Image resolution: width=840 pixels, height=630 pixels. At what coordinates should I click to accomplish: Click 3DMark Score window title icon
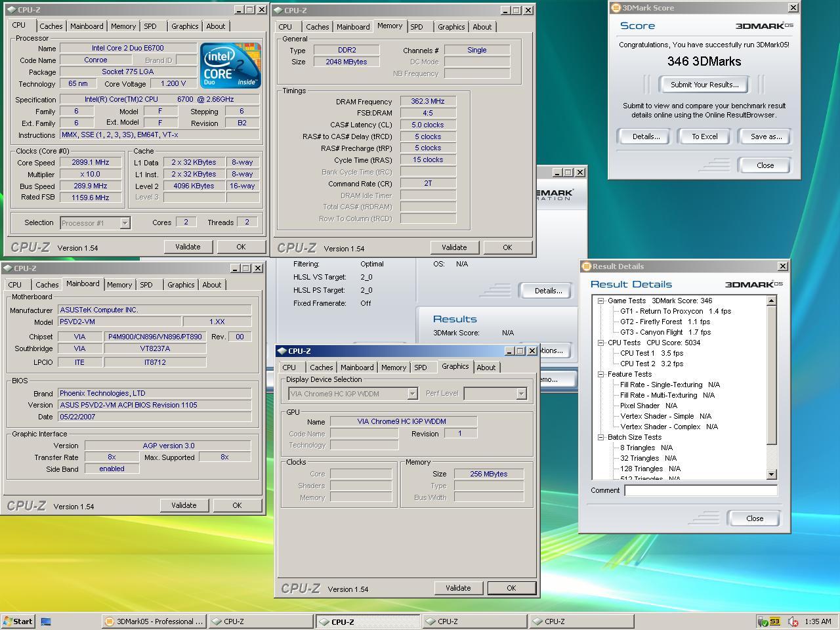coord(616,8)
